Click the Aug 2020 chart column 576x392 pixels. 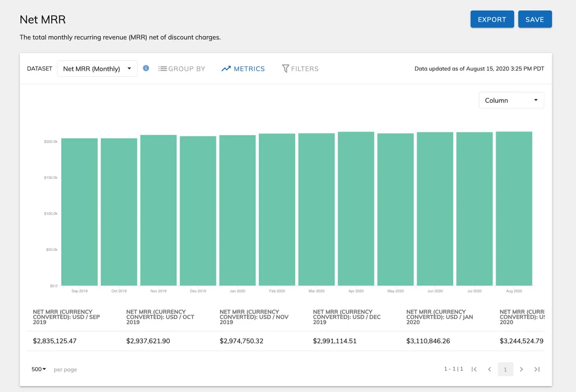pos(514,208)
